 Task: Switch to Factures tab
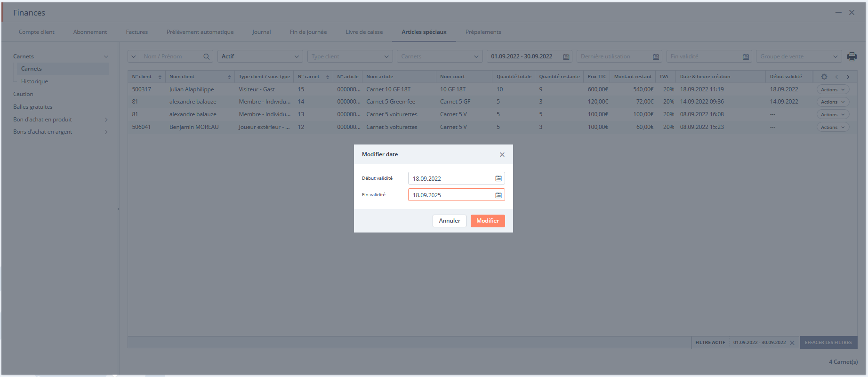[137, 32]
